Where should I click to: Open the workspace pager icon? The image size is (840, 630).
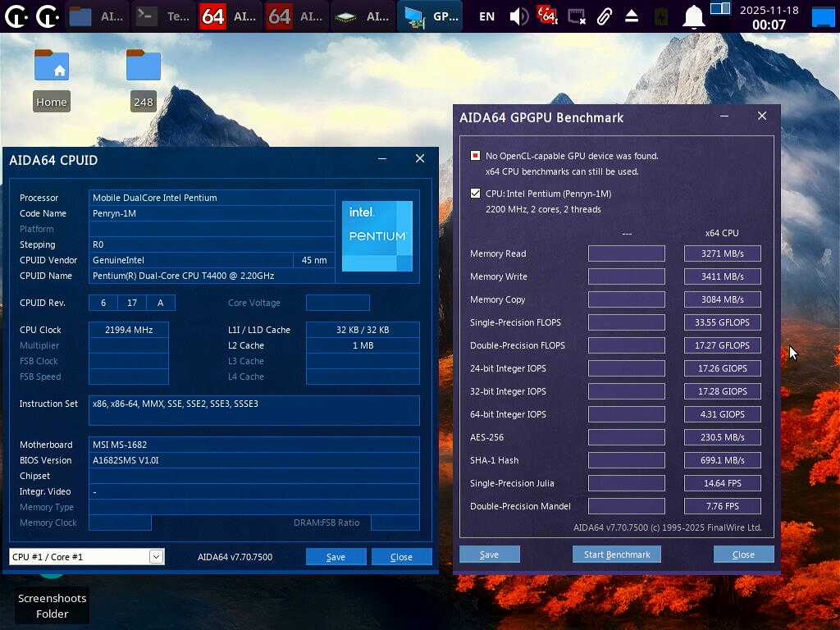point(720,8)
